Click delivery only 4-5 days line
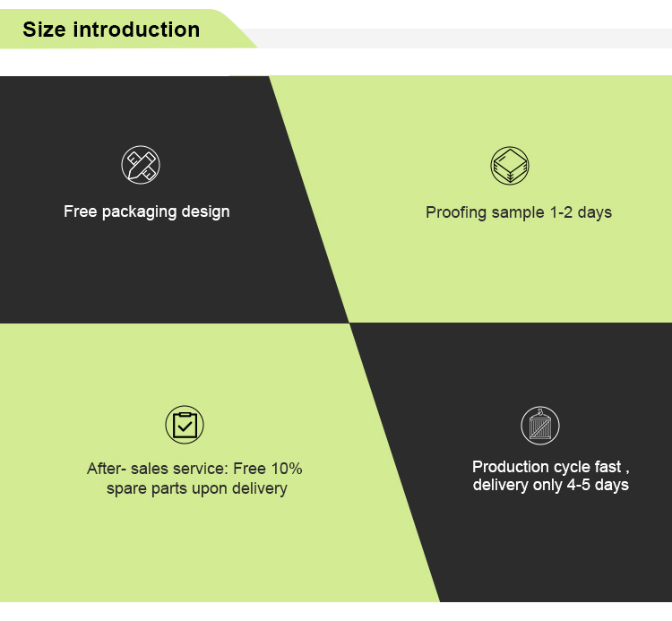 click(551, 485)
